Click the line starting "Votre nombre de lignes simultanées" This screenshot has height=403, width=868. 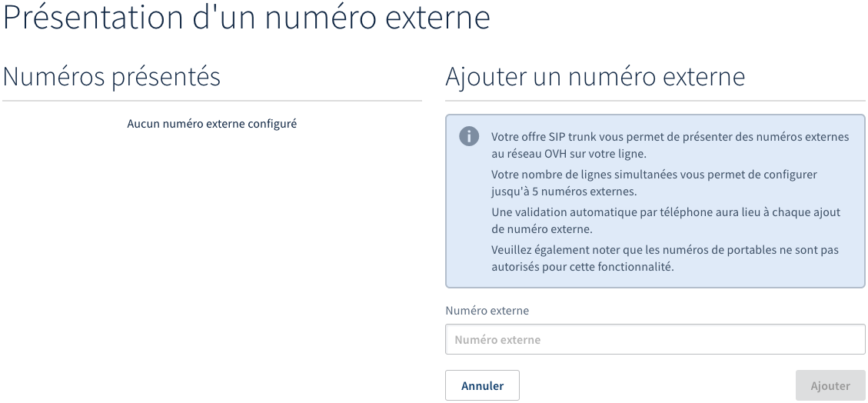coord(653,175)
